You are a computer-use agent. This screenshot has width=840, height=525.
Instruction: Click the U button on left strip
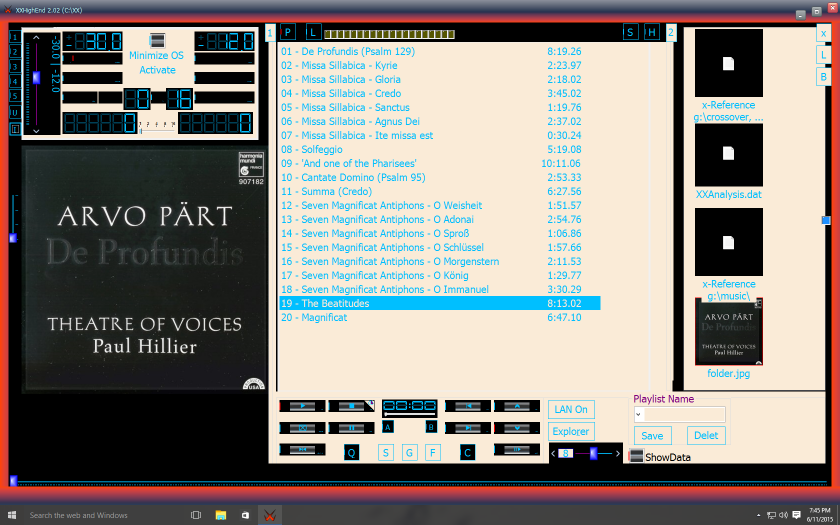[15, 112]
